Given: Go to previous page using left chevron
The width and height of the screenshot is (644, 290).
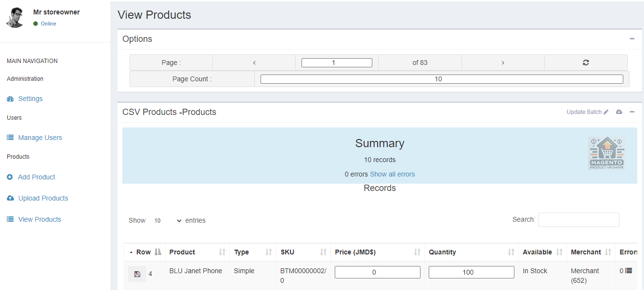Looking at the screenshot, I should (x=254, y=63).
